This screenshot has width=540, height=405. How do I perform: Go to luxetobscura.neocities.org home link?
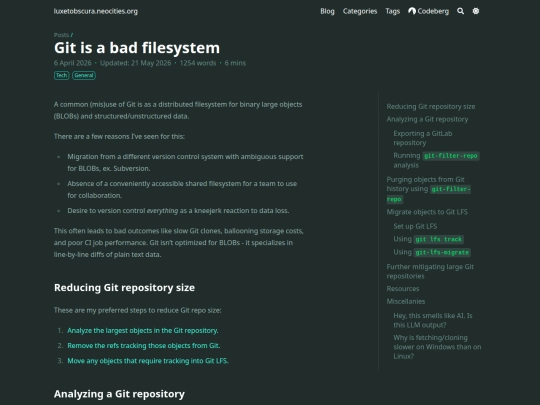tap(96, 11)
